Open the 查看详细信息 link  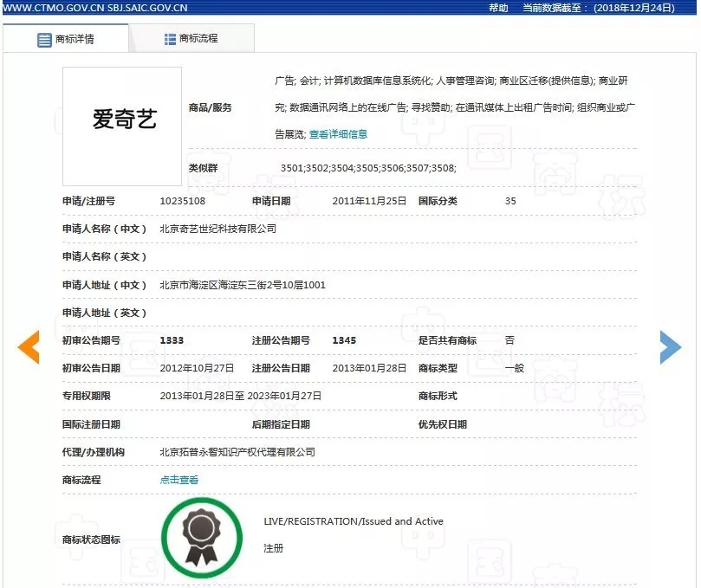pyautogui.click(x=341, y=133)
